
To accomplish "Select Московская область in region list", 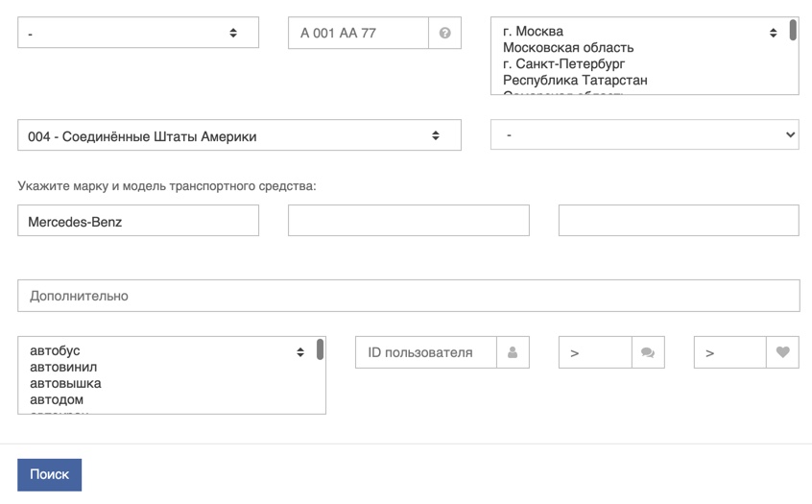I will (x=568, y=47).
